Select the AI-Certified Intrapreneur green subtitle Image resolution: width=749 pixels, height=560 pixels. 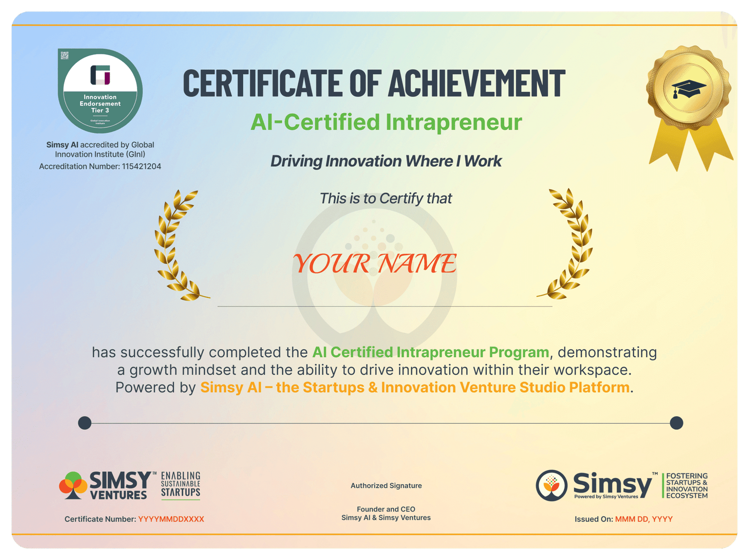click(386, 123)
